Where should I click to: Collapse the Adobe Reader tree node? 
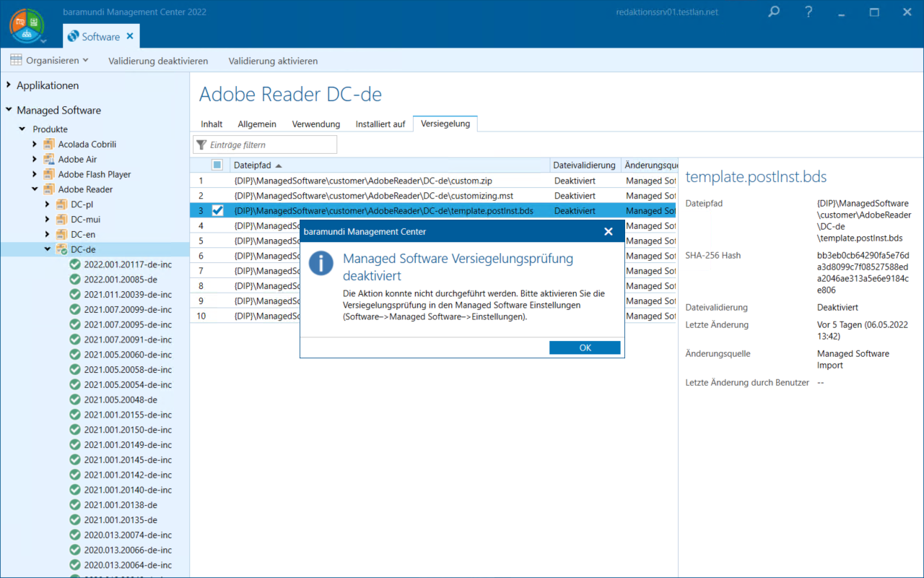(35, 189)
